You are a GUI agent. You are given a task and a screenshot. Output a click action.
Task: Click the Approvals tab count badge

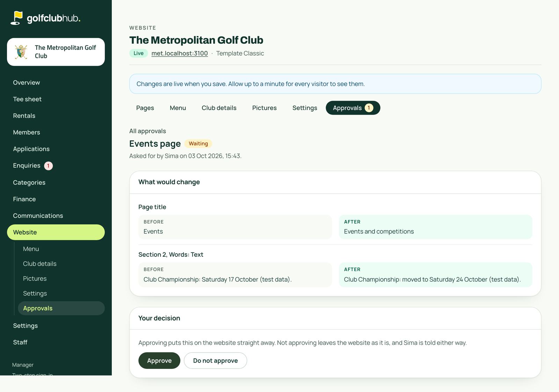coord(369,108)
